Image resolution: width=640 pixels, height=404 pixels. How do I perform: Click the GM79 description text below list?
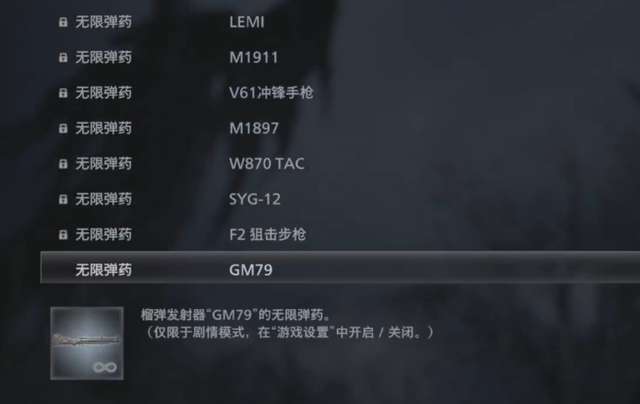point(287,324)
